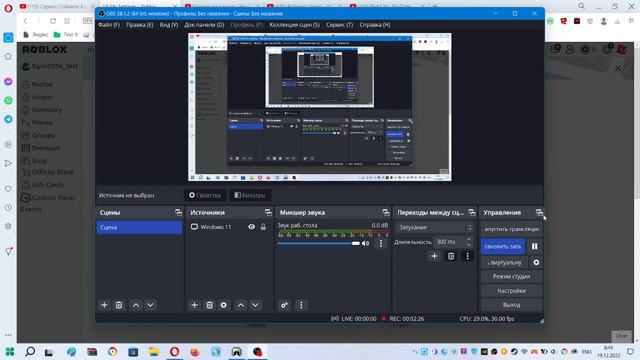Click the OBS icon on the taskbar
Image resolution: width=640 pixels, height=360 pixels.
[257, 351]
